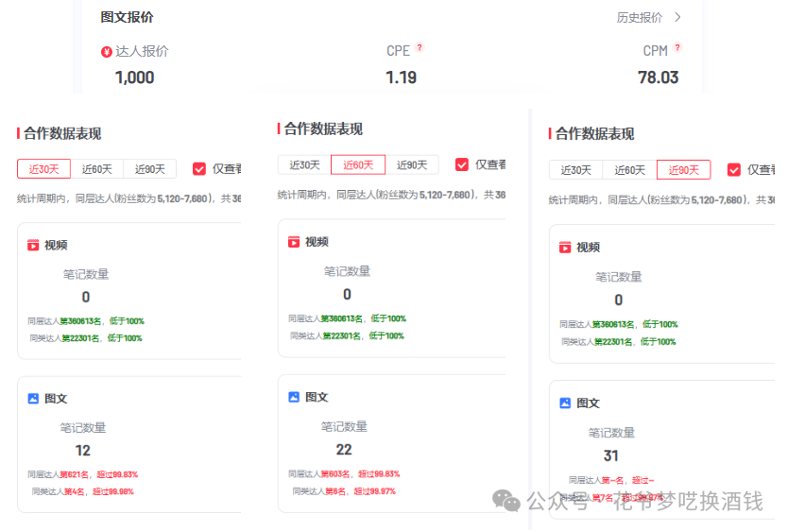Click the 合作数据表现 heading in the 近90天-selected panel
This screenshot has width=788, height=532.
coord(594,134)
